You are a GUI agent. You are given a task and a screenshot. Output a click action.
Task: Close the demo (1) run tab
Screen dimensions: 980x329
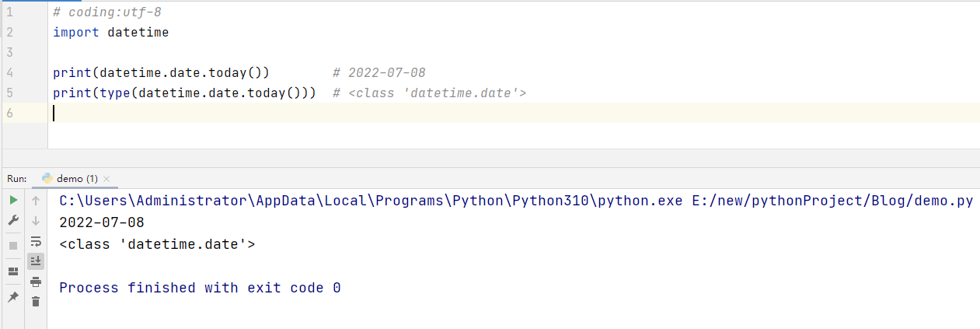[106, 179]
